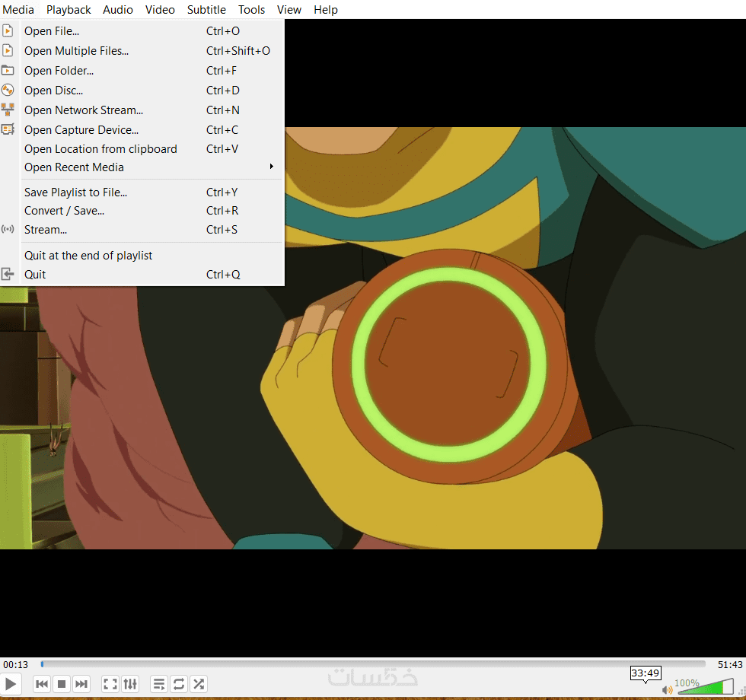Open the Media menu
Viewport: 746px width, 700px height.
18,9
